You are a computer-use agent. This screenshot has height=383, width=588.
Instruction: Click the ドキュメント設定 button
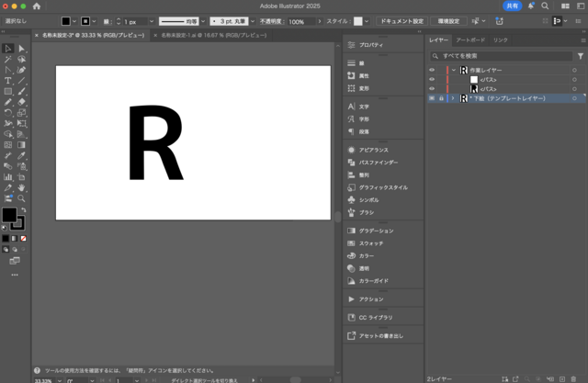pyautogui.click(x=402, y=21)
